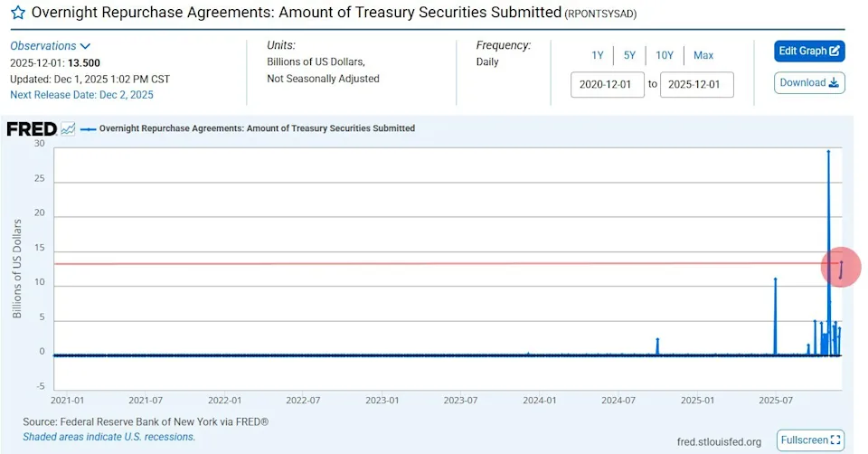The height and width of the screenshot is (454, 868).
Task: Click the 29 billion peak spike
Action: click(828, 151)
